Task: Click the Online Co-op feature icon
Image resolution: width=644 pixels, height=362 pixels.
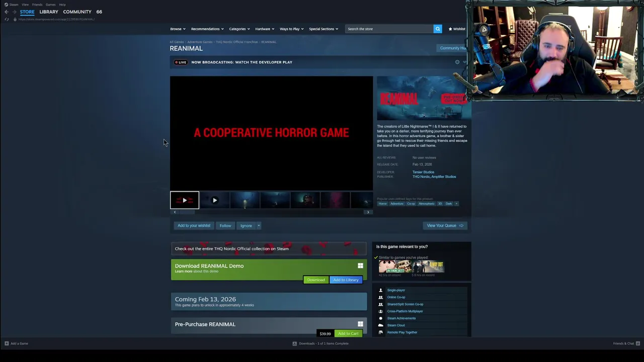Action: (x=380, y=297)
